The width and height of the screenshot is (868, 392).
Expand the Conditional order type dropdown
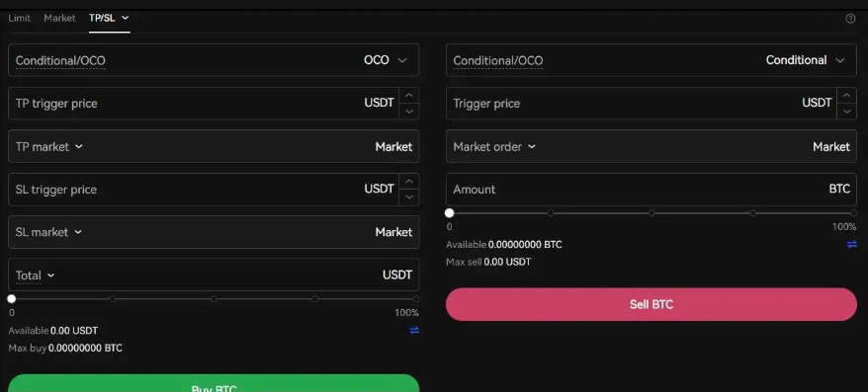click(806, 60)
